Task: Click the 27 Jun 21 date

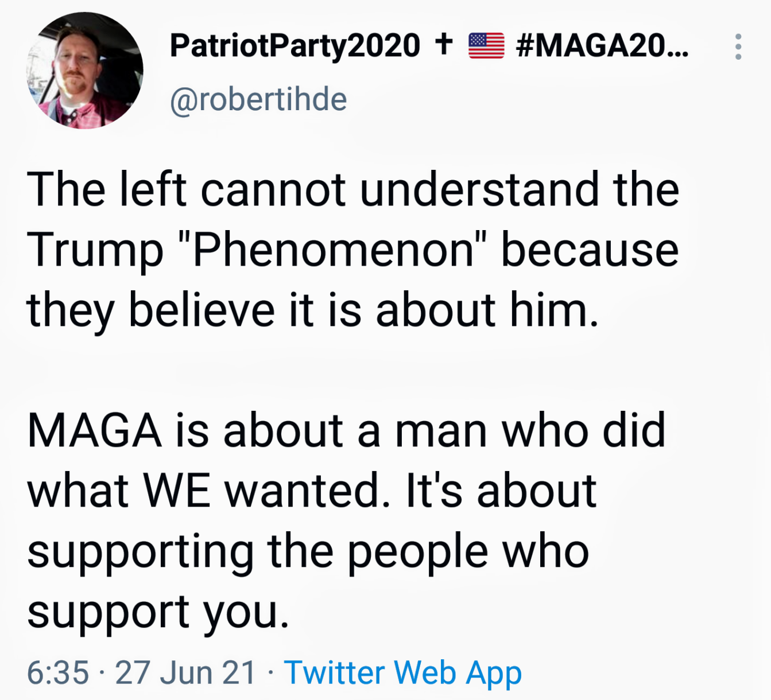Action: [x=185, y=672]
